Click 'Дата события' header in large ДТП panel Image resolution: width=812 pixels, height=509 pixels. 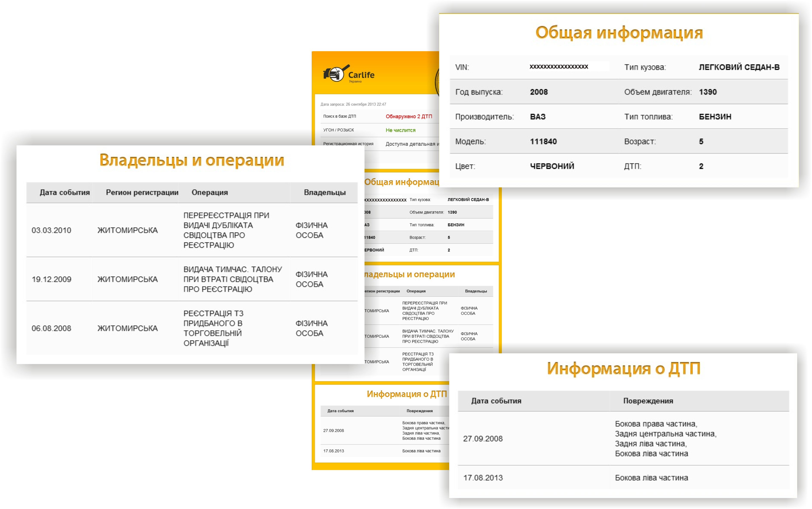(496, 401)
